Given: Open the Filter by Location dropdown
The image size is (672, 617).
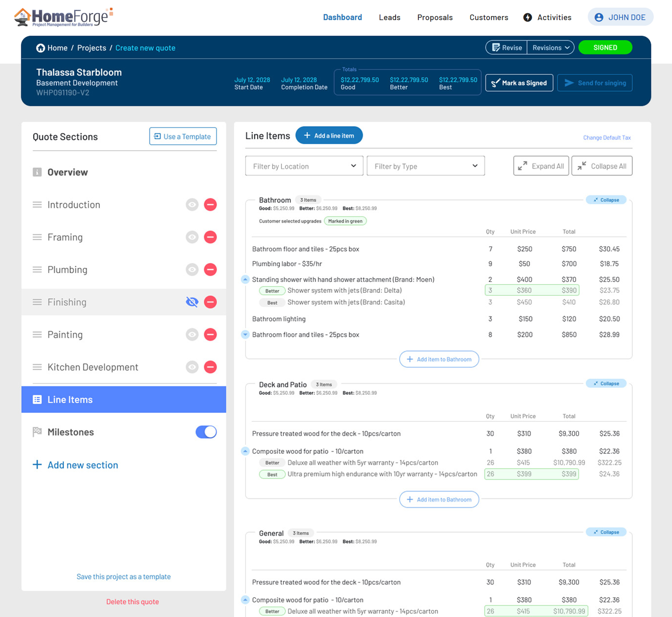Looking at the screenshot, I should [x=304, y=166].
